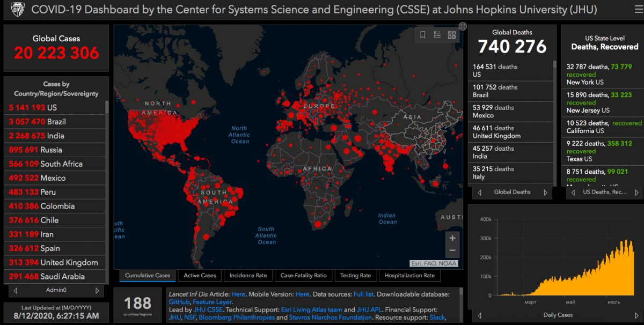Image resolution: width=644 pixels, height=325 pixels.
Task: Click left arrow beside Daily Cases footer
Action: point(479,315)
